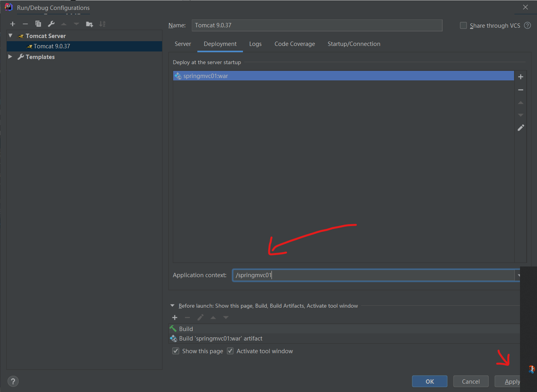Select the Build before launch task
This screenshot has width=537, height=392.
344,329
